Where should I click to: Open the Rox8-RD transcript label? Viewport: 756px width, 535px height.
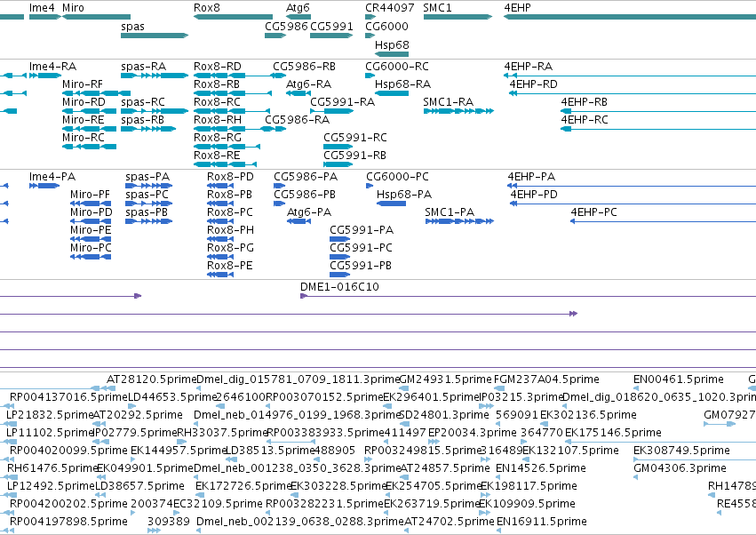pos(218,66)
